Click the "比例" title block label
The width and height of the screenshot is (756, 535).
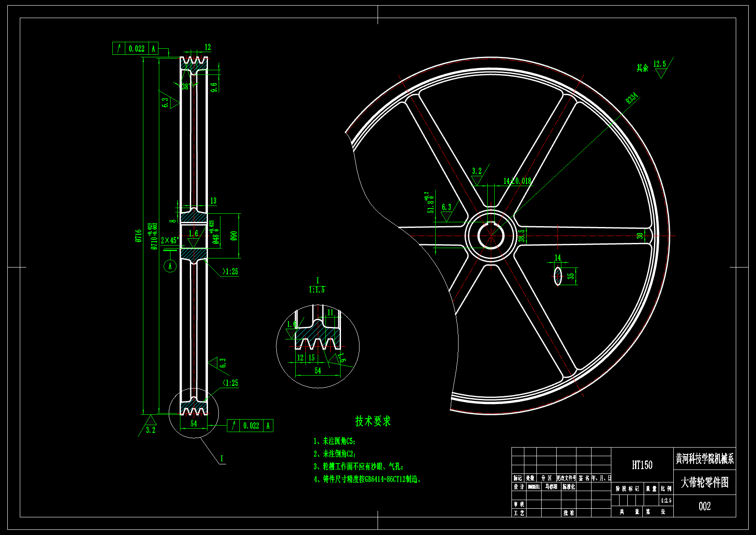click(x=666, y=489)
